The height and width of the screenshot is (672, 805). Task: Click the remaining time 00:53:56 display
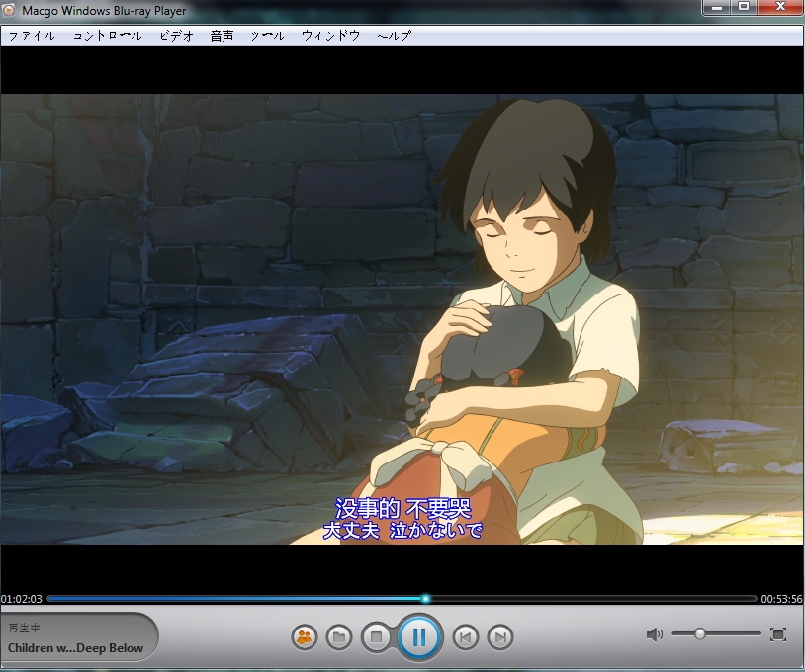point(781,599)
